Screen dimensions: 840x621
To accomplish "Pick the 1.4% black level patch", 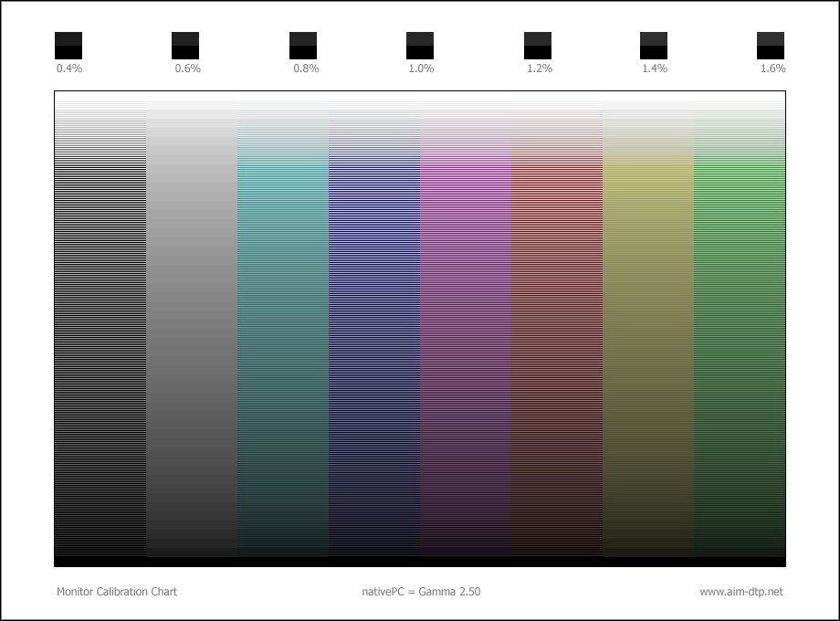I will (x=654, y=46).
